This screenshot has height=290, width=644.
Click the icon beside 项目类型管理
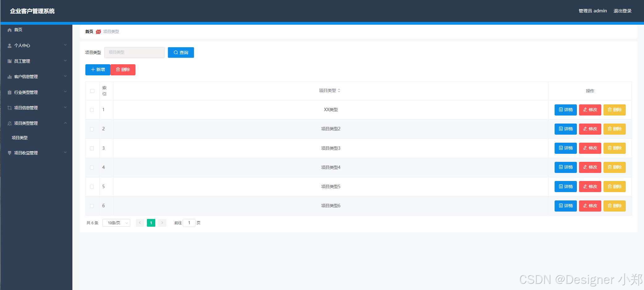pos(10,123)
